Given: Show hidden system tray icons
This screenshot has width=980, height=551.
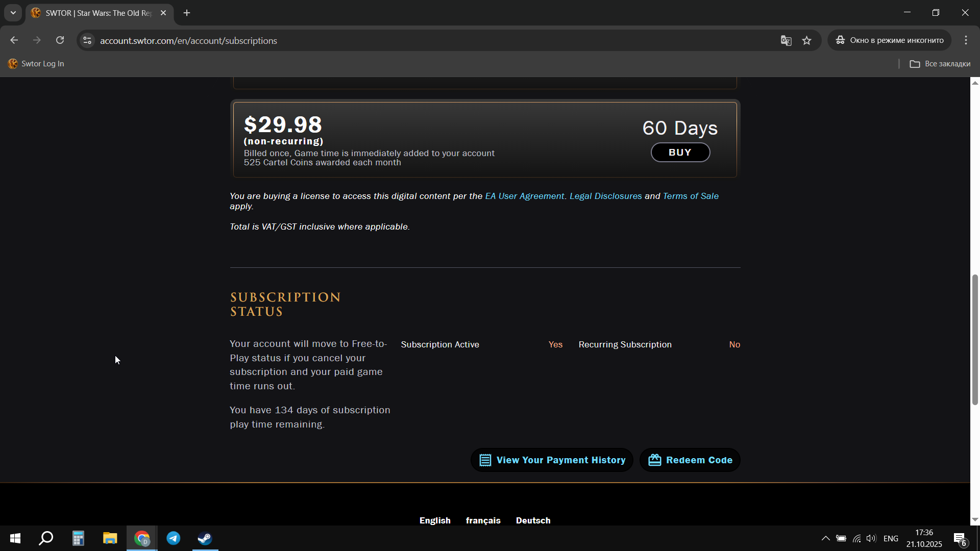Looking at the screenshot, I should coord(825,538).
